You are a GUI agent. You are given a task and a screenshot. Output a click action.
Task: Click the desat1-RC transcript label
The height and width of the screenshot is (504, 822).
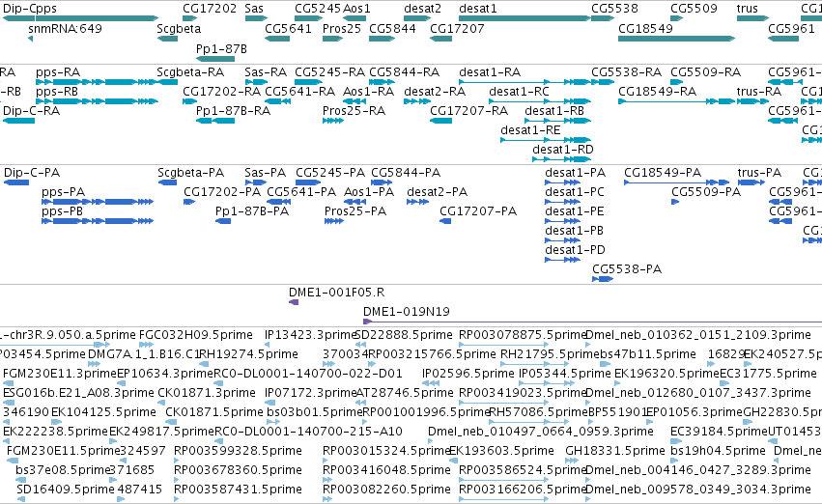[x=519, y=92]
